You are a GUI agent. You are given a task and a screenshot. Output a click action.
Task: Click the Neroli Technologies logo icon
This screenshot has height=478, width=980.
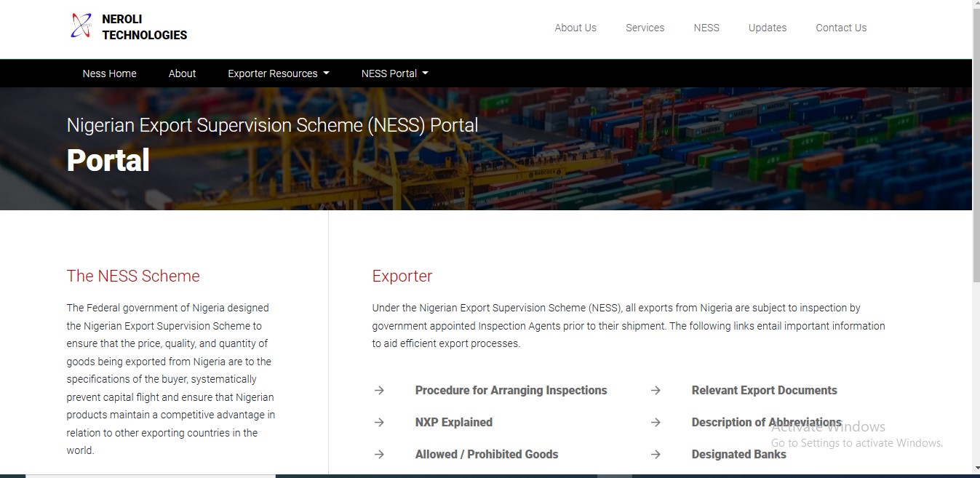point(81,27)
